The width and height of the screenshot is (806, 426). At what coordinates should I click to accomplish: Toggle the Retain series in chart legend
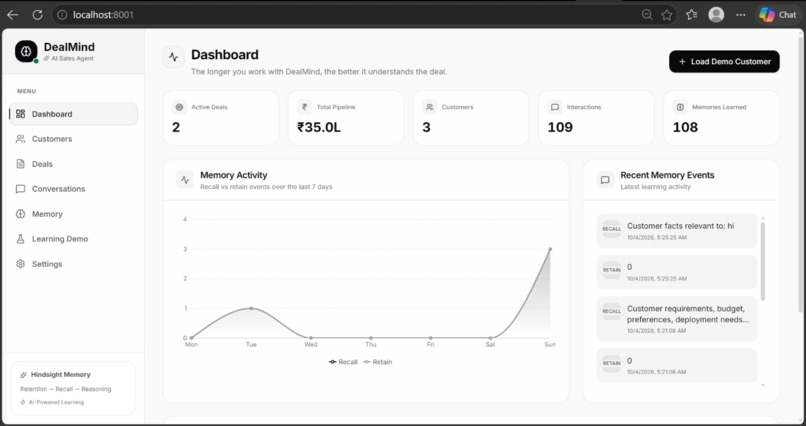[378, 362]
